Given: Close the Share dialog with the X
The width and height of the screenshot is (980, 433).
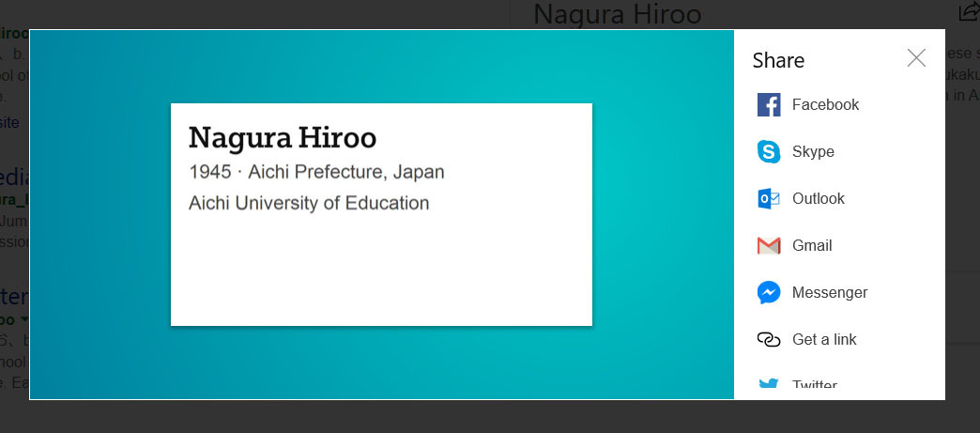Looking at the screenshot, I should point(916,58).
